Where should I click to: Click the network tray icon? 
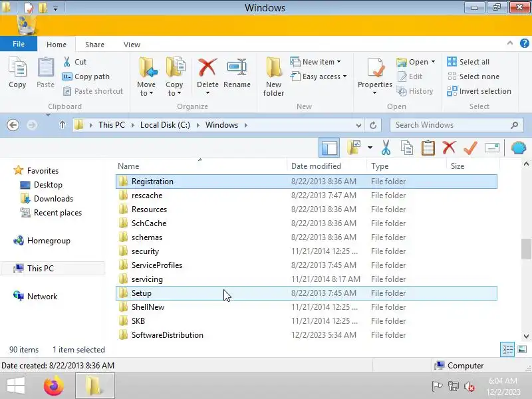454,386
